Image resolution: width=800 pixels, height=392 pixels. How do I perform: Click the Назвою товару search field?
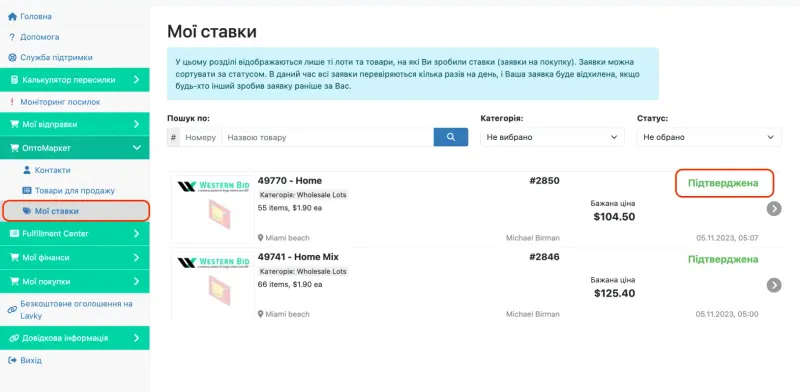pos(328,137)
